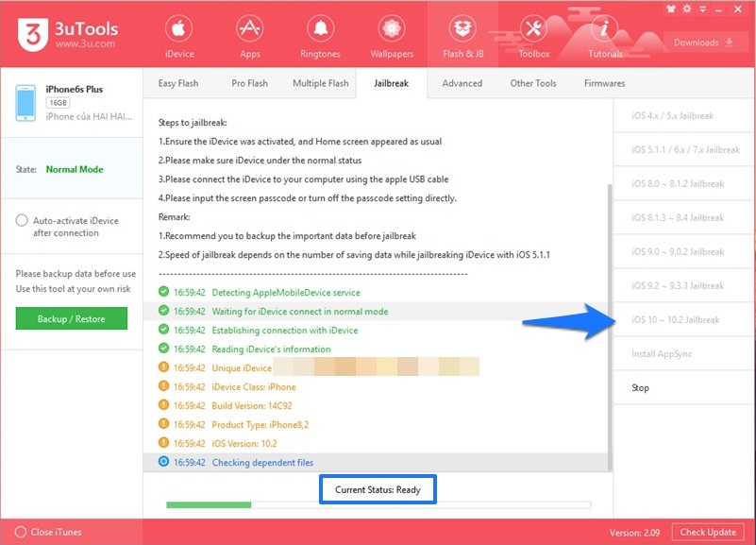Click the 3uTools logo
The image size is (756, 545).
[33, 34]
